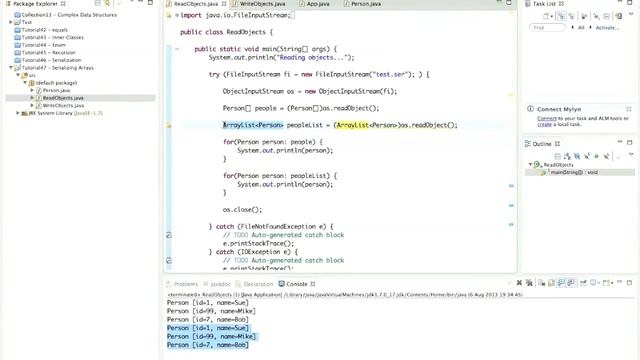This screenshot has height=360, width=640.
Task: Collapse Tutorial47 - Serializing Arrays project
Action: (11, 68)
